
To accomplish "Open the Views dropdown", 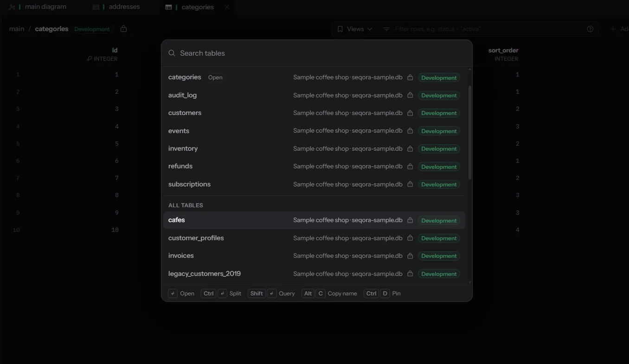I will (x=354, y=29).
